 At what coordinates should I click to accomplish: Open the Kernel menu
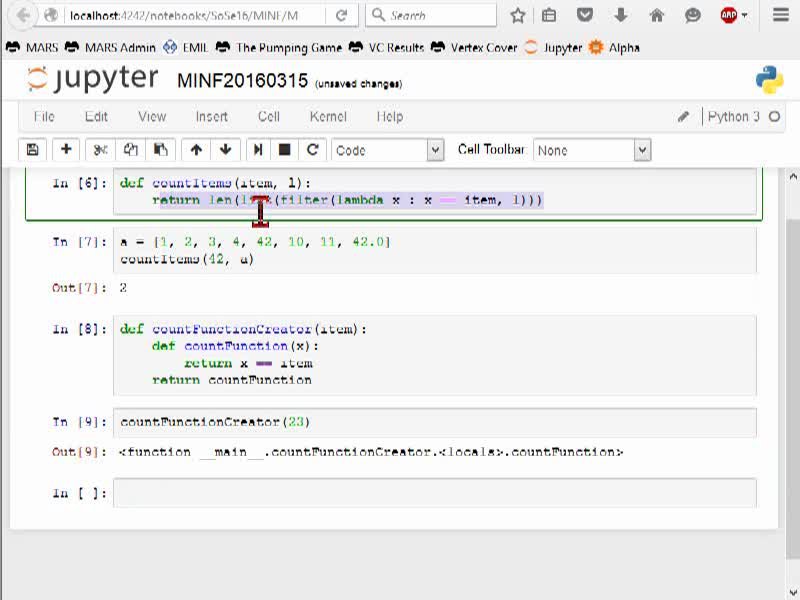coord(328,117)
